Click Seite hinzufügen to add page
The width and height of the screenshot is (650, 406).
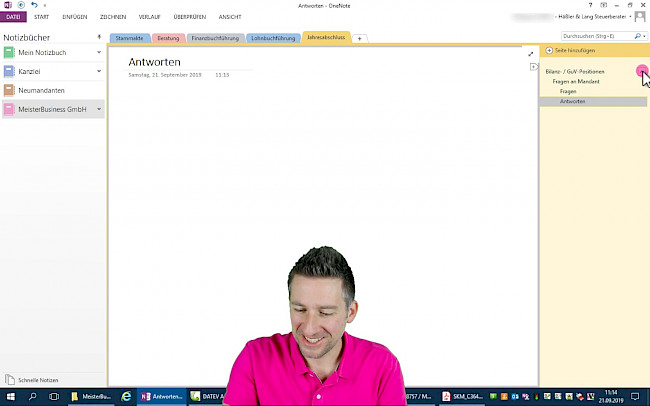(x=571, y=49)
